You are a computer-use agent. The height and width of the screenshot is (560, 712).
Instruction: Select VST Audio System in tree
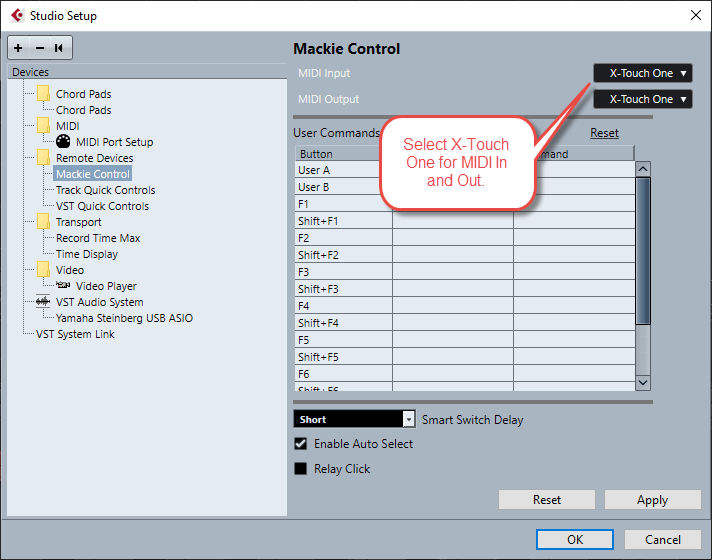[99, 302]
